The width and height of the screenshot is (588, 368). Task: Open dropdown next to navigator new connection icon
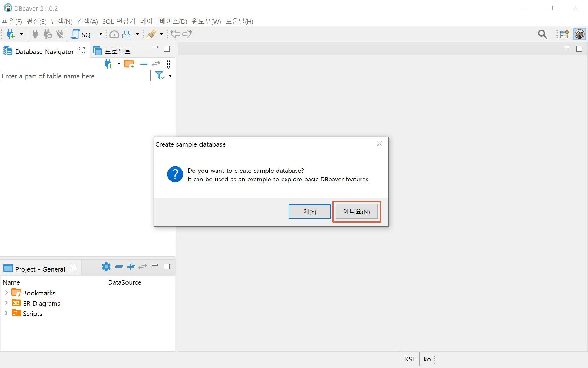click(x=119, y=64)
